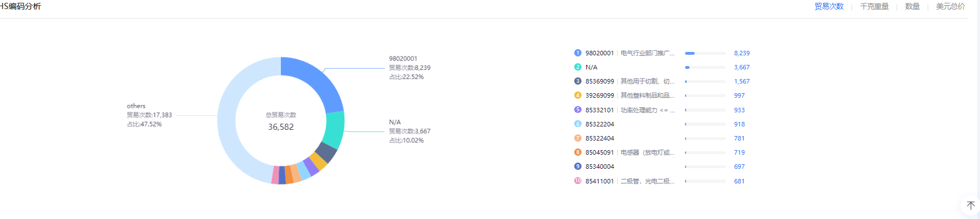Click the 电气行业部门推广 description text
Image resolution: width=980 pixels, height=219 pixels.
coord(648,53)
